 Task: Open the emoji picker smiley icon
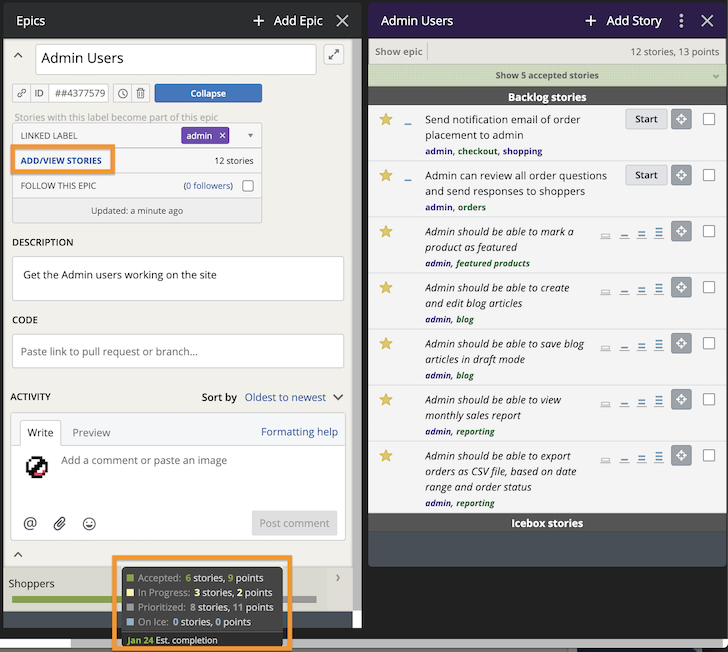click(89, 523)
